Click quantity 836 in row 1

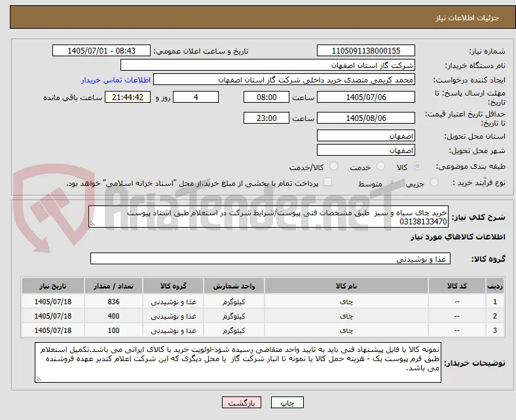coord(113,302)
